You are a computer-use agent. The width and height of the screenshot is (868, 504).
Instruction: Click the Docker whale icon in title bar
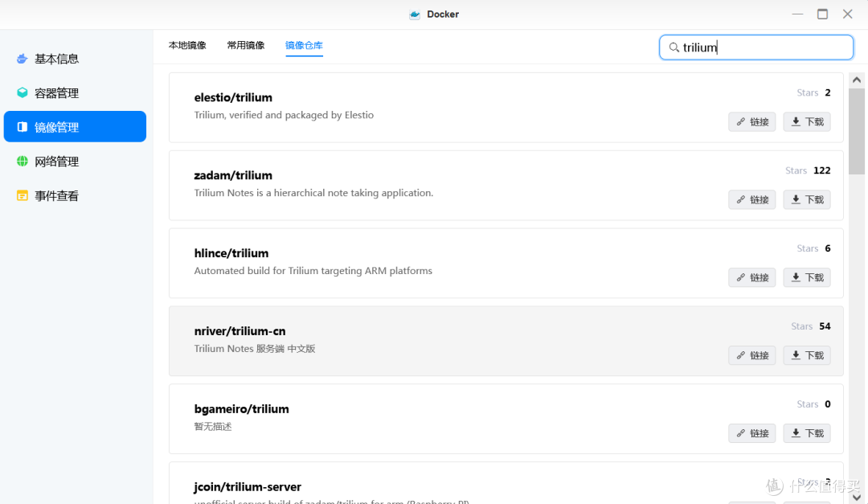415,14
